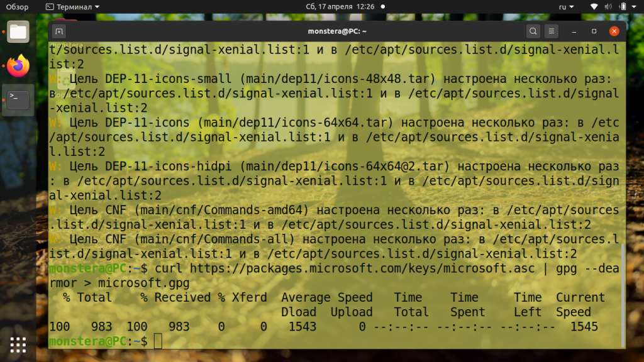Open the Files application from the dock
The image size is (644, 362).
click(x=17, y=31)
